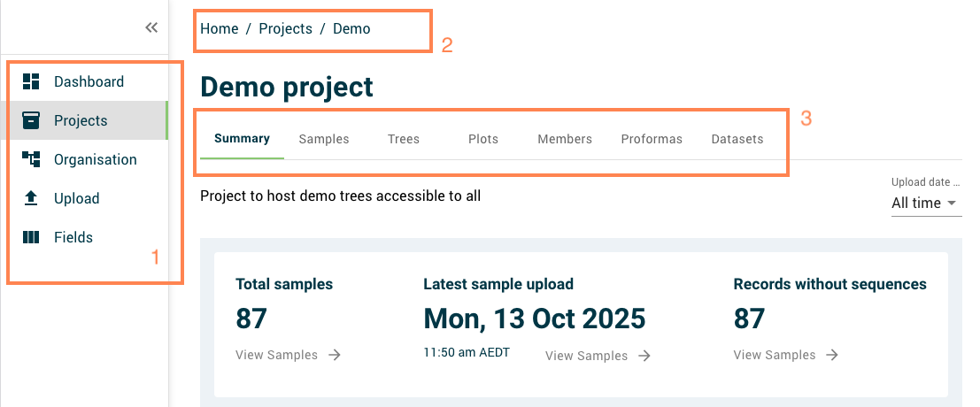Select the Summary tab
This screenshot has width=980, height=407.
pos(242,139)
